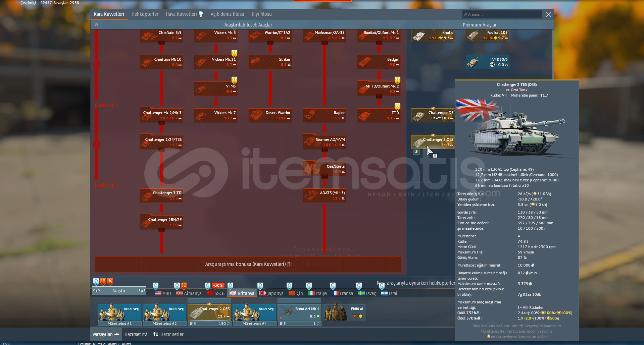
Task: Choose the Almanya nation
Action: pos(189,293)
